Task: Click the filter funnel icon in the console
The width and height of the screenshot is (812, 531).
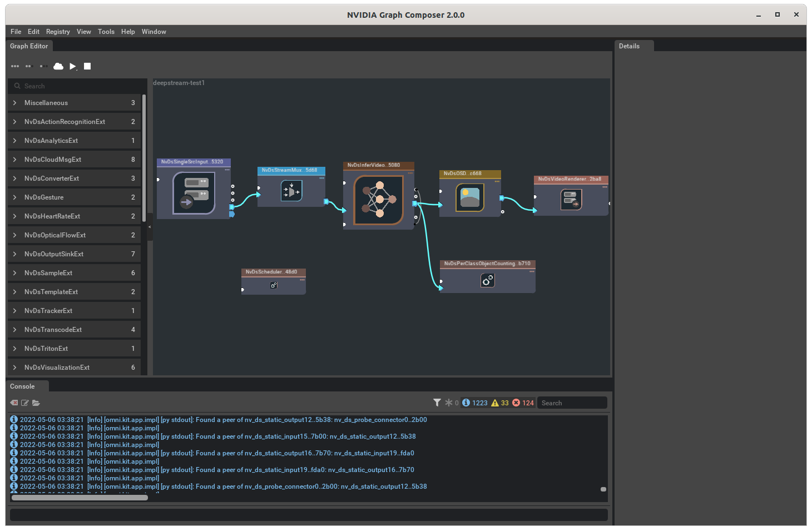Action: tap(437, 402)
